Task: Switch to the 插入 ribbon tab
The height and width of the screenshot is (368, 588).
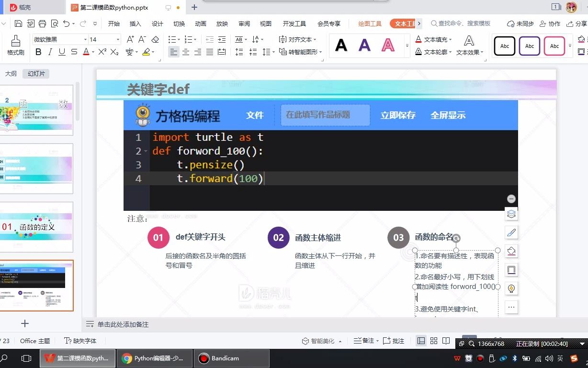Action: click(x=136, y=23)
